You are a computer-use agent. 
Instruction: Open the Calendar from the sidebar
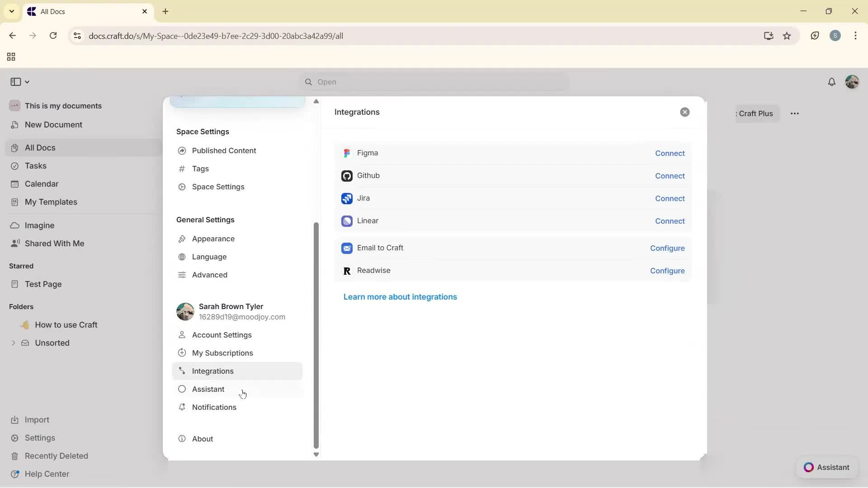pyautogui.click(x=41, y=184)
